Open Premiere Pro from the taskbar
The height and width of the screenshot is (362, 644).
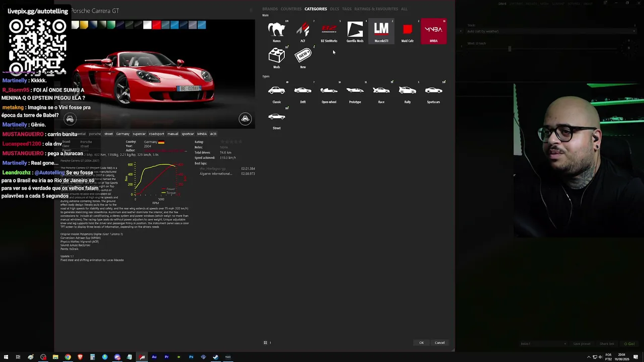[x=167, y=357]
